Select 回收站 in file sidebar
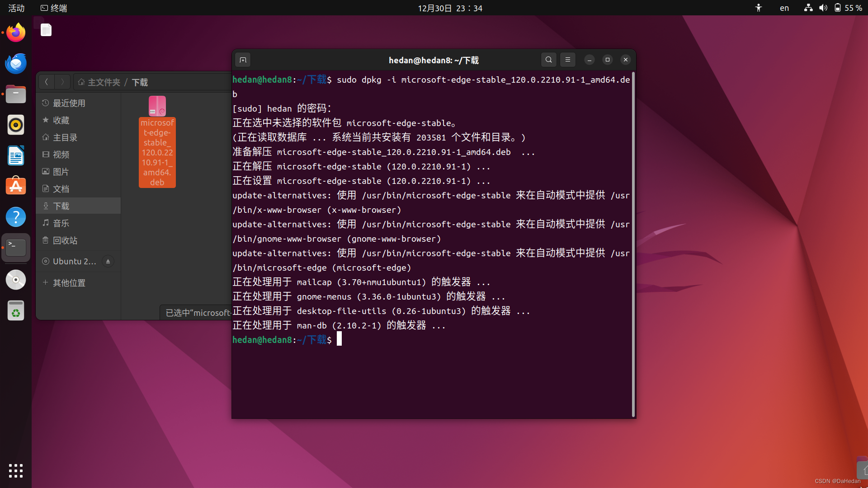Image resolution: width=868 pixels, height=488 pixels. point(65,240)
